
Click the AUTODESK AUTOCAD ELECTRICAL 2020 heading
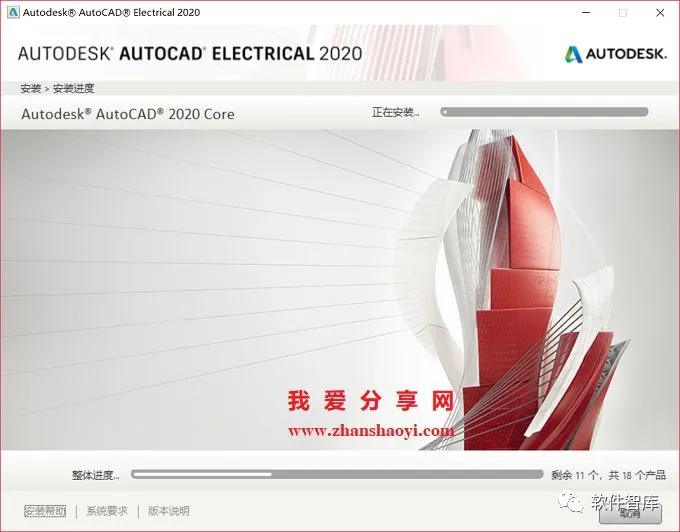(x=190, y=54)
